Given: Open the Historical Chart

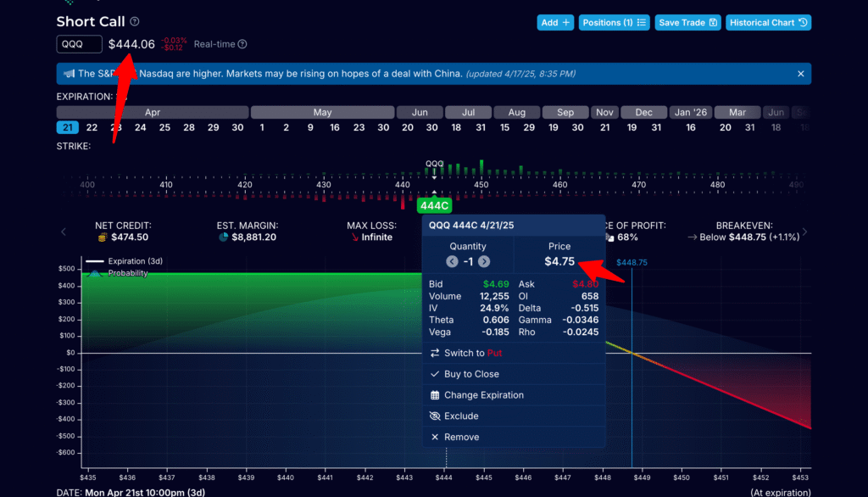Looking at the screenshot, I should point(768,23).
